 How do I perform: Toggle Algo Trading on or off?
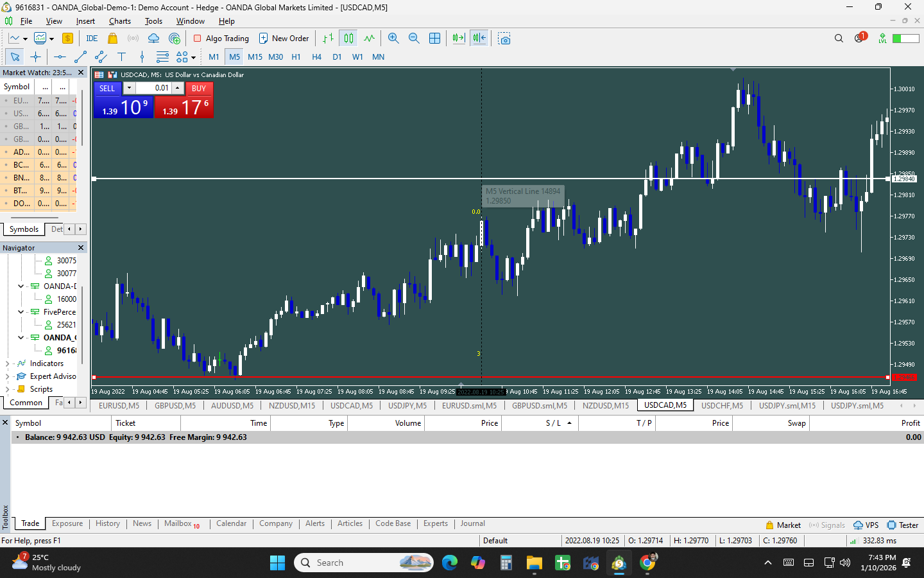pyautogui.click(x=221, y=39)
